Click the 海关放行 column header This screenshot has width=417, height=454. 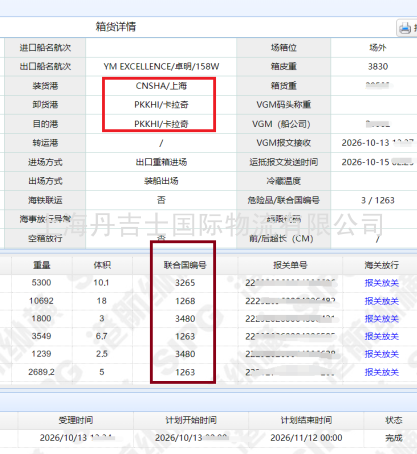click(382, 265)
